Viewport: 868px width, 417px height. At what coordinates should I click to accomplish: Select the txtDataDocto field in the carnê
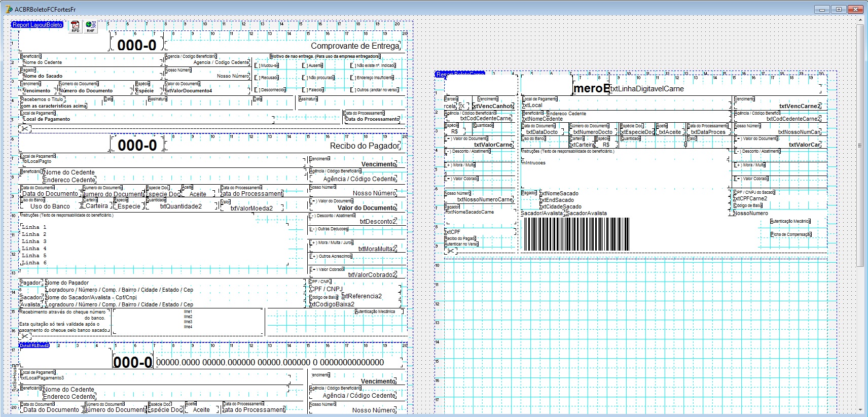[x=542, y=132]
